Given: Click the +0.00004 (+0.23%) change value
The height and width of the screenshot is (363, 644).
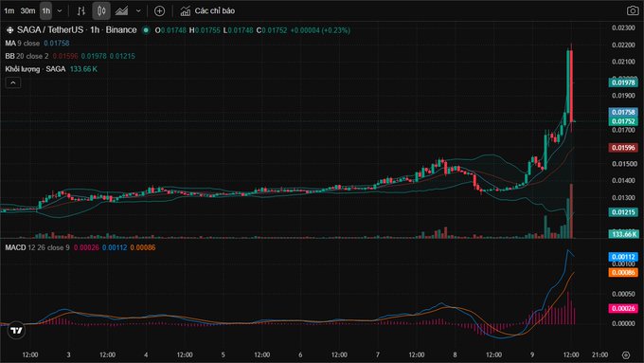Looking at the screenshot, I should tap(320, 30).
